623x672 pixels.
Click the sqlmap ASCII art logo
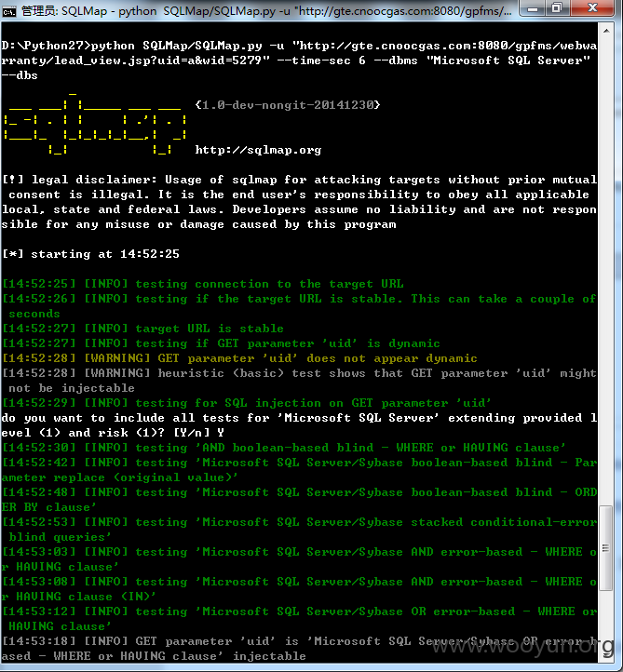coord(95,123)
